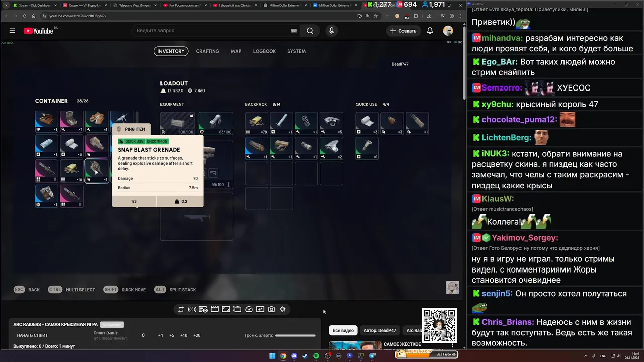
Task: Open the Map tab
Action: pos(236,51)
